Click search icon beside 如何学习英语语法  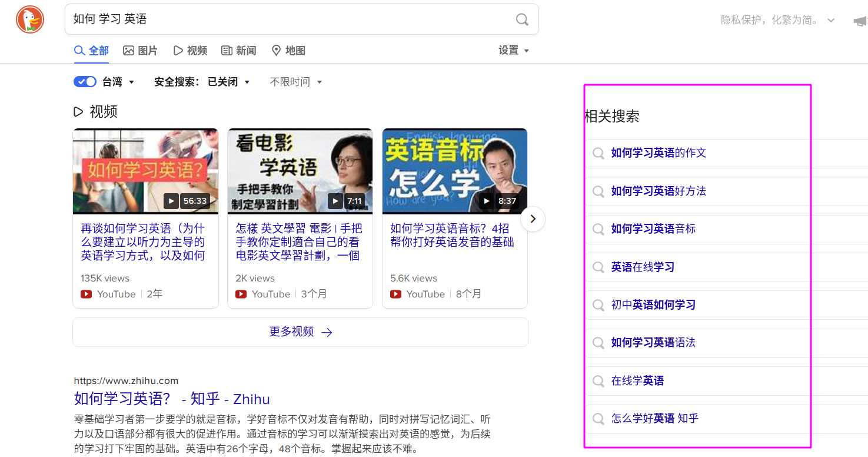click(598, 343)
